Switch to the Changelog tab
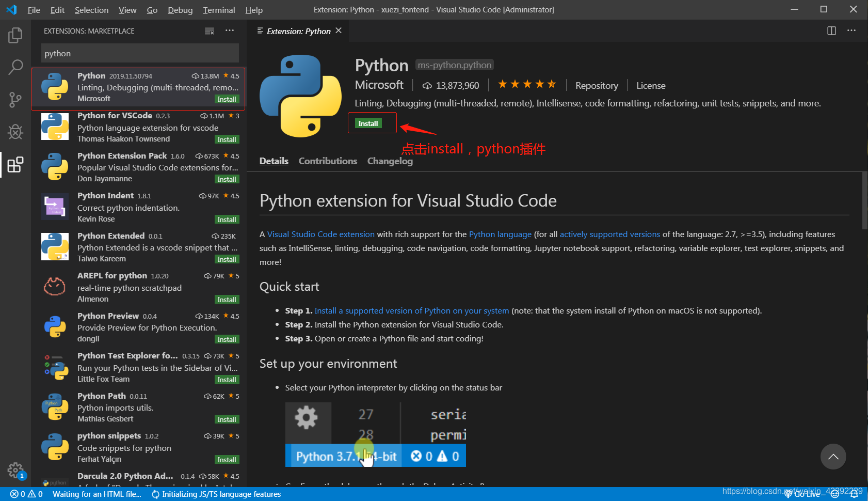Viewport: 868px width, 501px height. pyautogui.click(x=390, y=161)
